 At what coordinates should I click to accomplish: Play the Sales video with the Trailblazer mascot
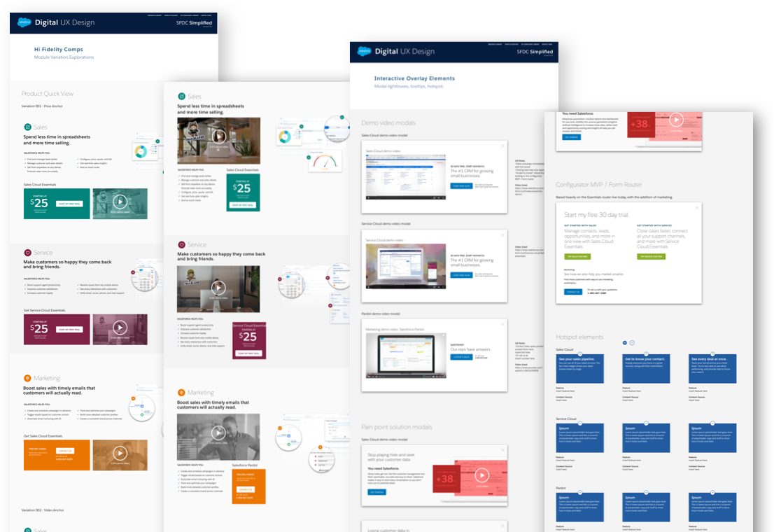pyautogui.click(x=218, y=137)
